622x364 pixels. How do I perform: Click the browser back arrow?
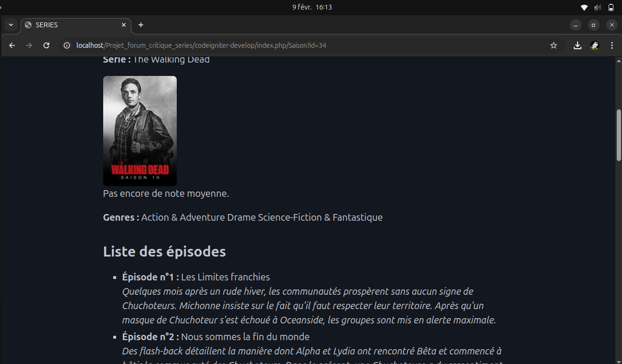(x=12, y=45)
